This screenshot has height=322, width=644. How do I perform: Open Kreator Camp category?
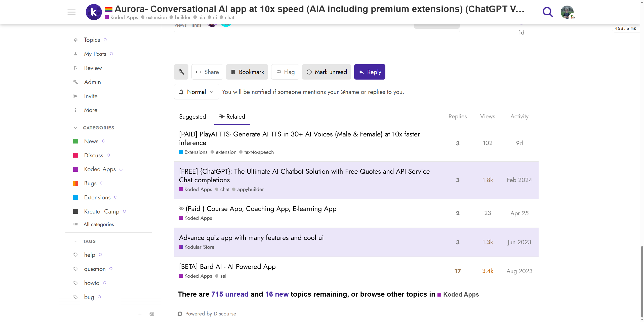102,211
